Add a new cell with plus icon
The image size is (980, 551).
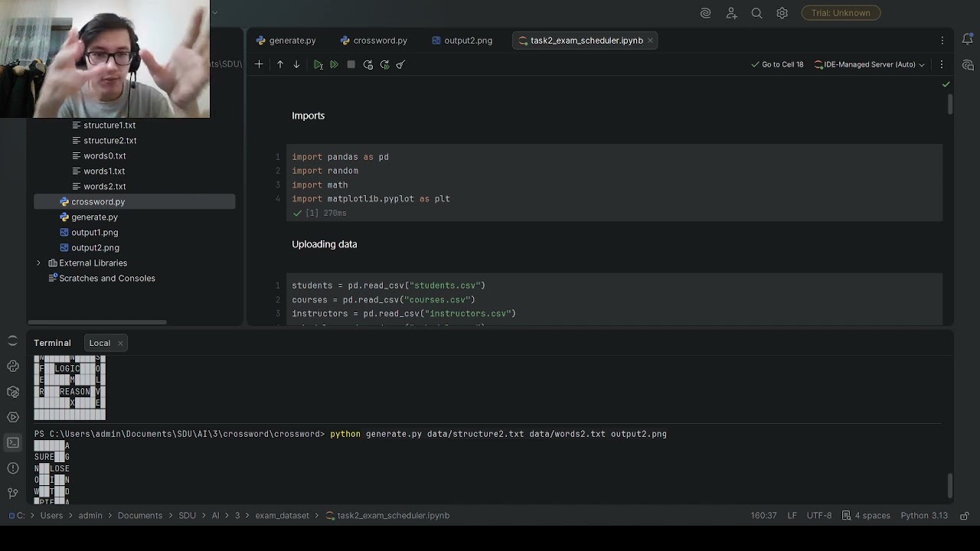pos(259,64)
